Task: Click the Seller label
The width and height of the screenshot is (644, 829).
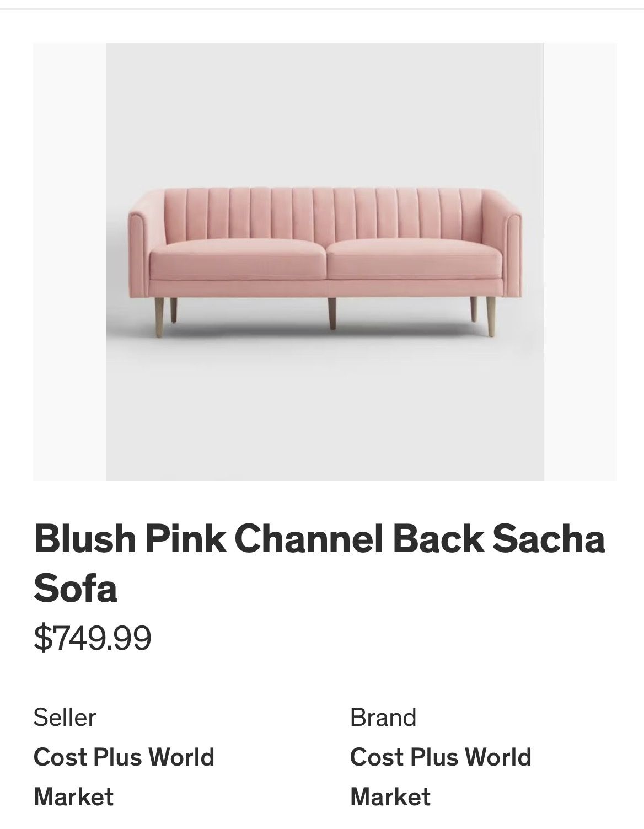Action: [65, 718]
